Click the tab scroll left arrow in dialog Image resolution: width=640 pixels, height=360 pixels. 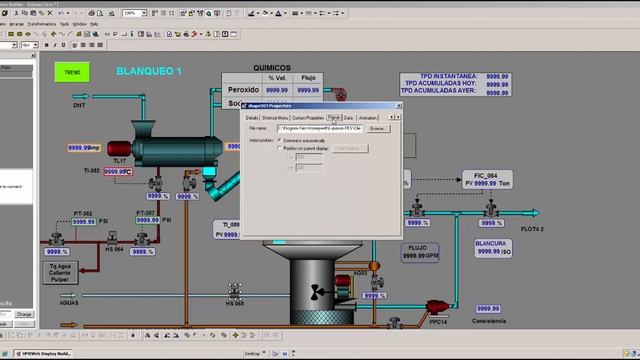point(392,117)
